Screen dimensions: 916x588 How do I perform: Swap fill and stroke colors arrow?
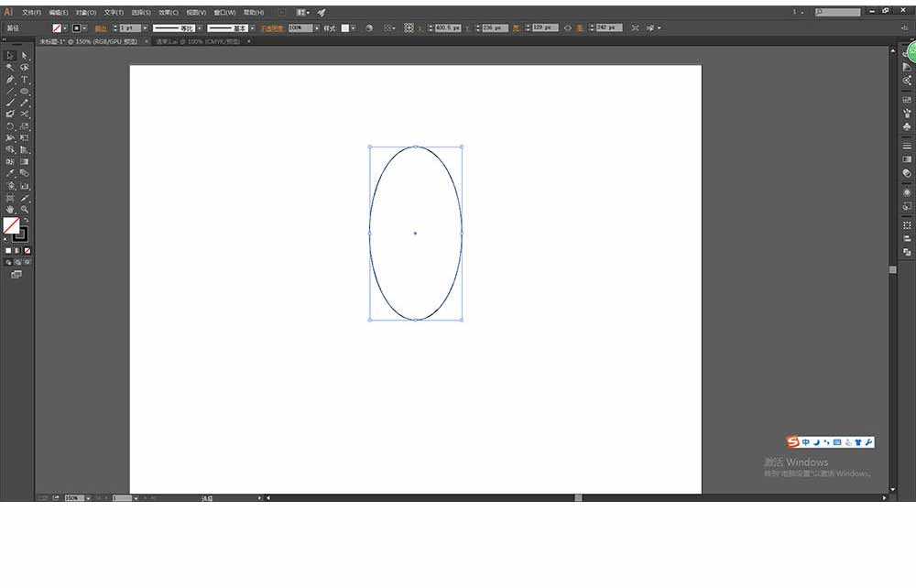(26, 220)
